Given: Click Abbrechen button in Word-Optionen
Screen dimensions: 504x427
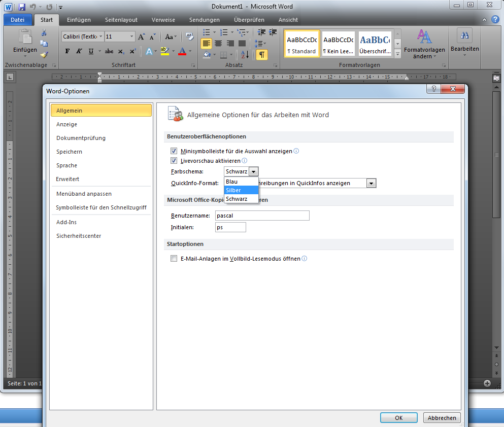Looking at the screenshot, I should (x=442, y=418).
